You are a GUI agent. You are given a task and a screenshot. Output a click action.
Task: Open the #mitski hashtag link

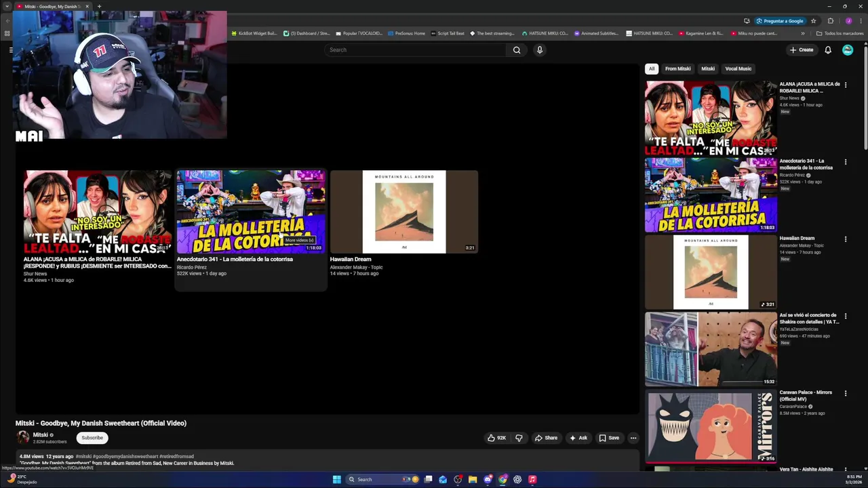click(83, 457)
